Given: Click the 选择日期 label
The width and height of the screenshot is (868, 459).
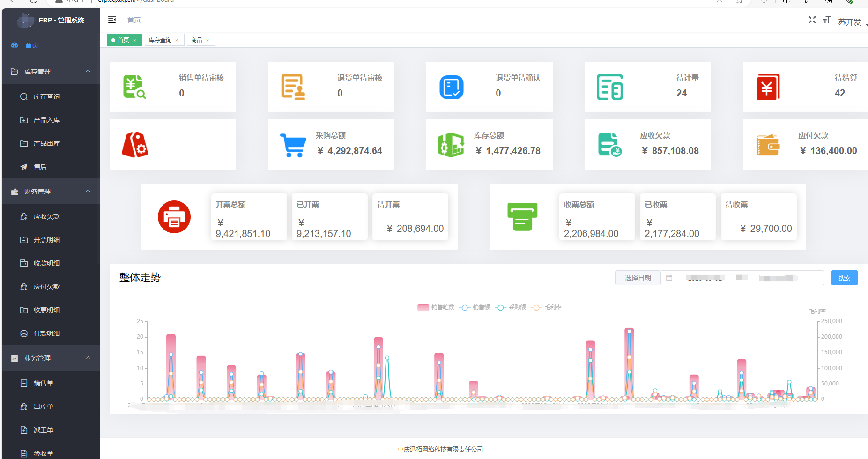Looking at the screenshot, I should coord(638,278).
